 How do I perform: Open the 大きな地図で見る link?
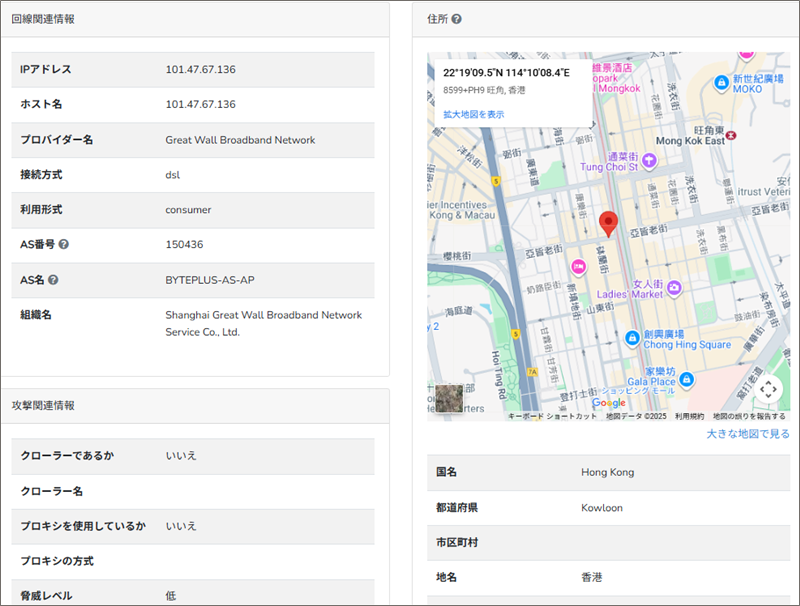[747, 434]
